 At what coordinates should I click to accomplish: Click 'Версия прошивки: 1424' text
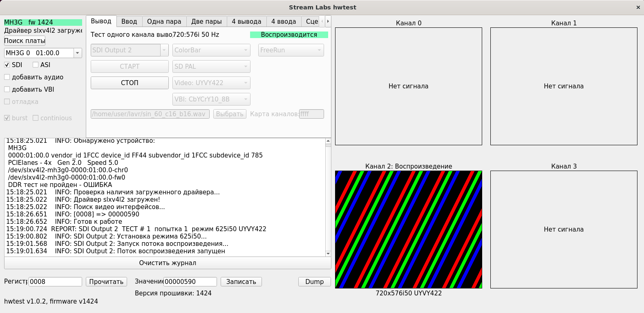tap(173, 293)
